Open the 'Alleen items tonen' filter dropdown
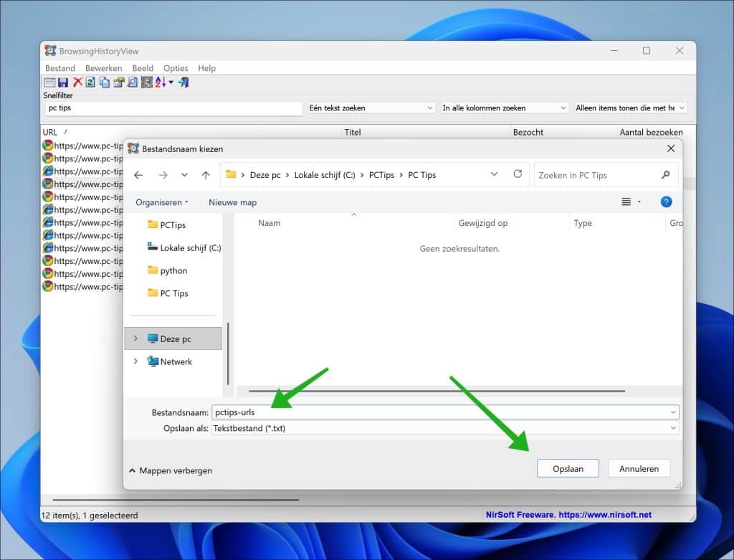The width and height of the screenshot is (734, 560). (631, 108)
